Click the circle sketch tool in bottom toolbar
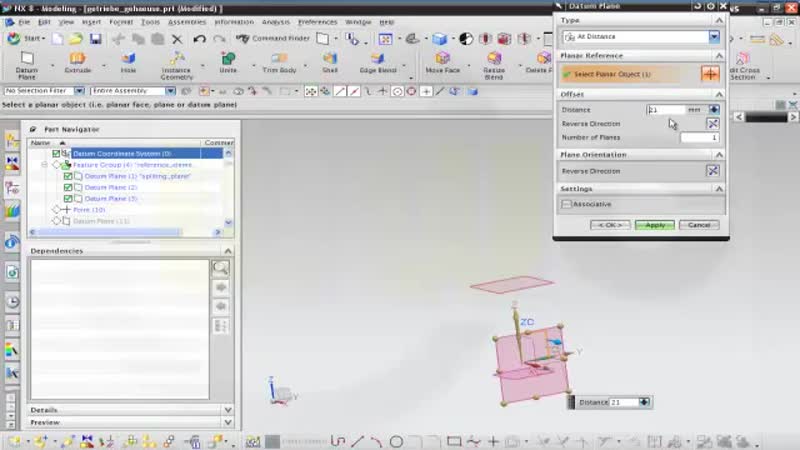The height and width of the screenshot is (450, 800). 396,441
